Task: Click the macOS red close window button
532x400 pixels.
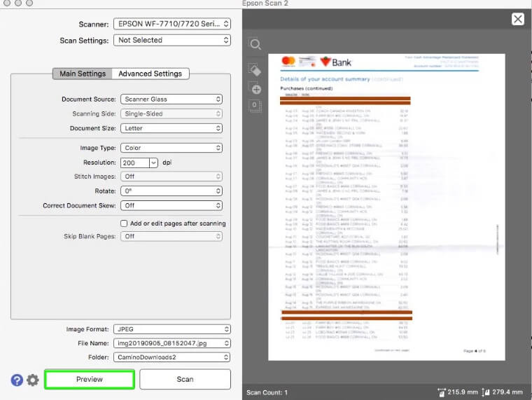Action: click(x=6, y=4)
